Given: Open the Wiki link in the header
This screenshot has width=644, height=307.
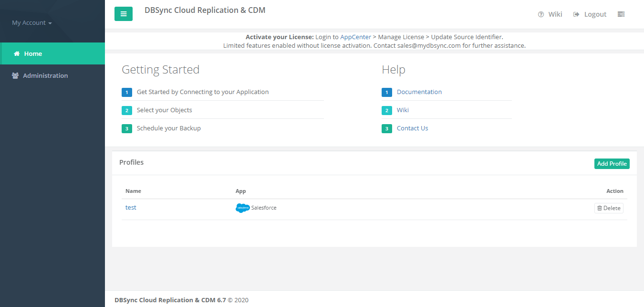Looking at the screenshot, I should point(550,14).
